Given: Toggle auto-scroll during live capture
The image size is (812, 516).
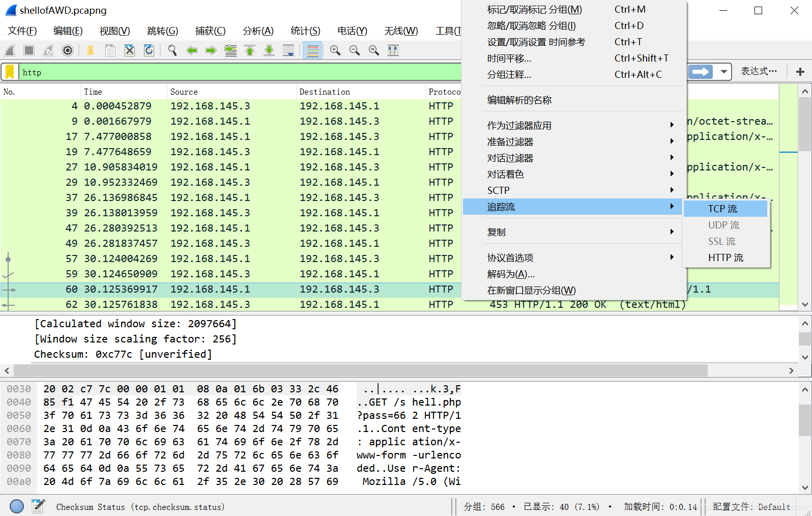Looking at the screenshot, I should point(288,50).
